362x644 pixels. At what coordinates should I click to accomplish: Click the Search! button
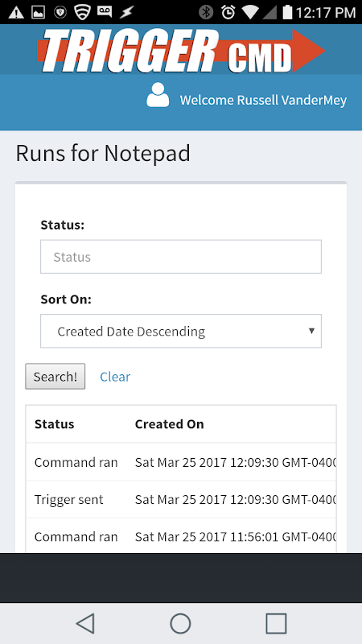tap(56, 376)
